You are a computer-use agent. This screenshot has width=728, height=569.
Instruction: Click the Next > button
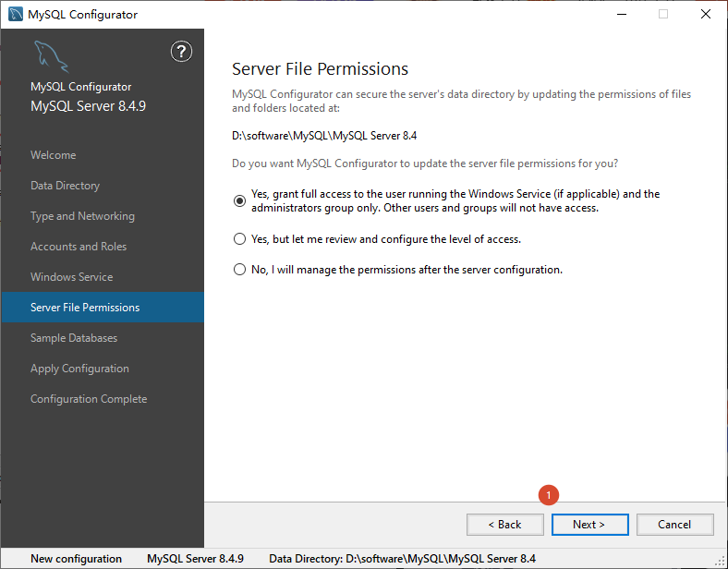pos(589,525)
